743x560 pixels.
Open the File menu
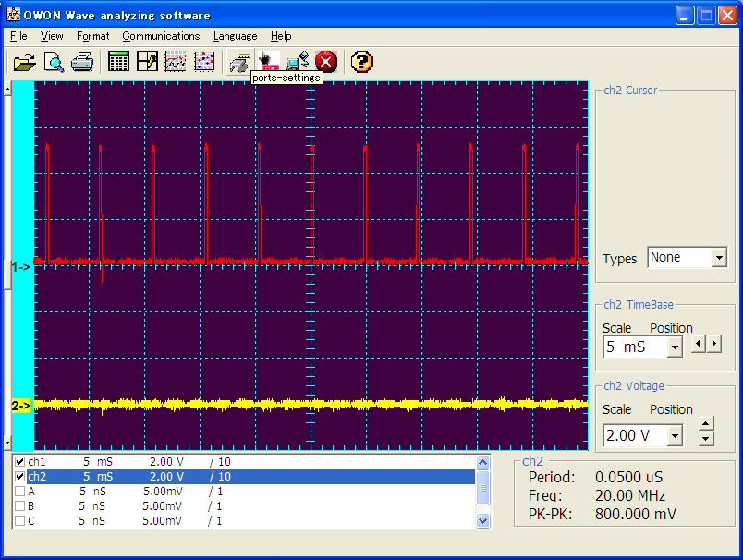coord(18,36)
